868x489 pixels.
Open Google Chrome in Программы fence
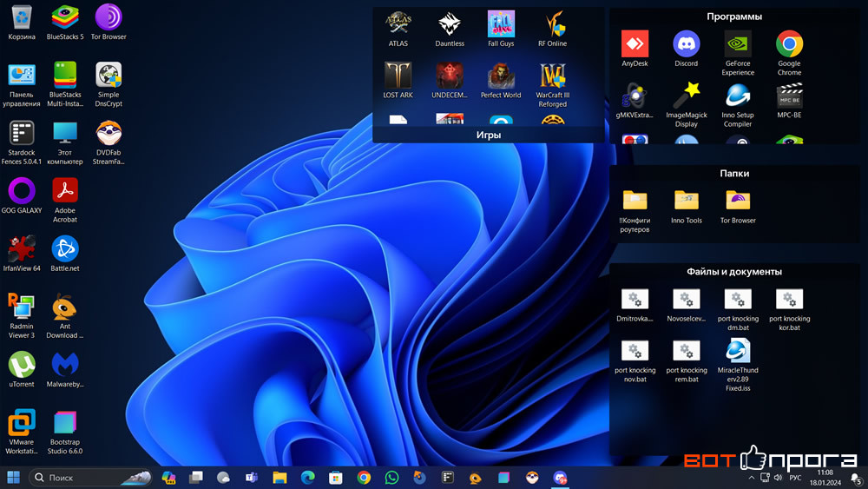pyautogui.click(x=789, y=54)
